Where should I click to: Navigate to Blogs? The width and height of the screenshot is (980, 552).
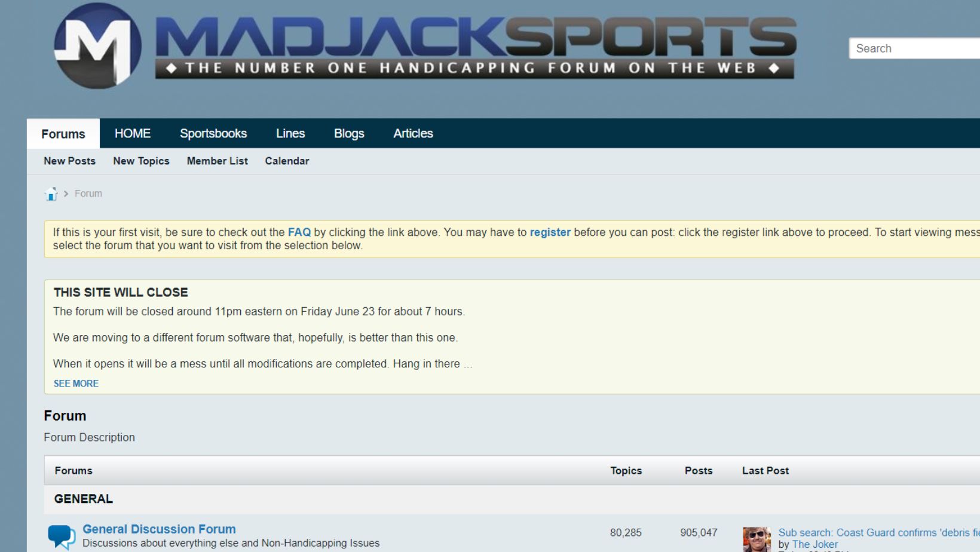pos(349,133)
